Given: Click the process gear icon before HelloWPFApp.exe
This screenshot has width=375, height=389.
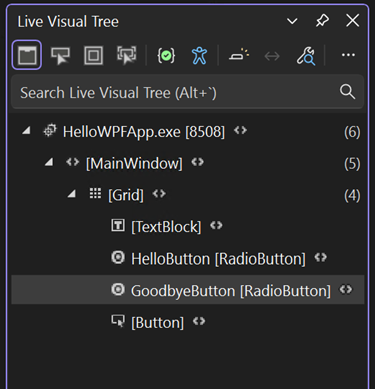Looking at the screenshot, I should click(50, 131).
